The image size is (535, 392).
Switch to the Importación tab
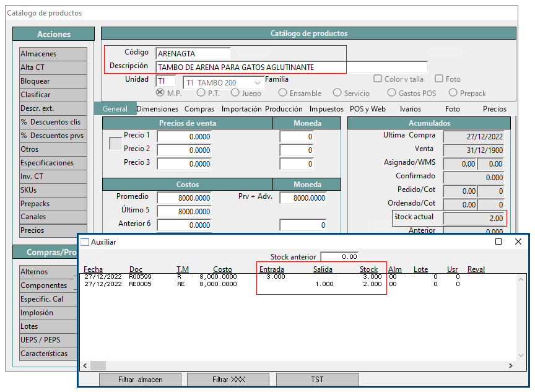pos(241,109)
